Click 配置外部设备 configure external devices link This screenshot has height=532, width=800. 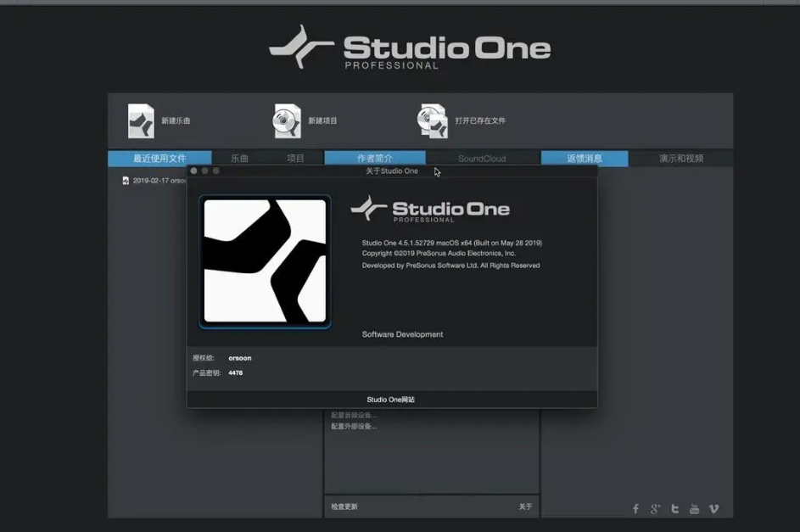click(x=354, y=427)
